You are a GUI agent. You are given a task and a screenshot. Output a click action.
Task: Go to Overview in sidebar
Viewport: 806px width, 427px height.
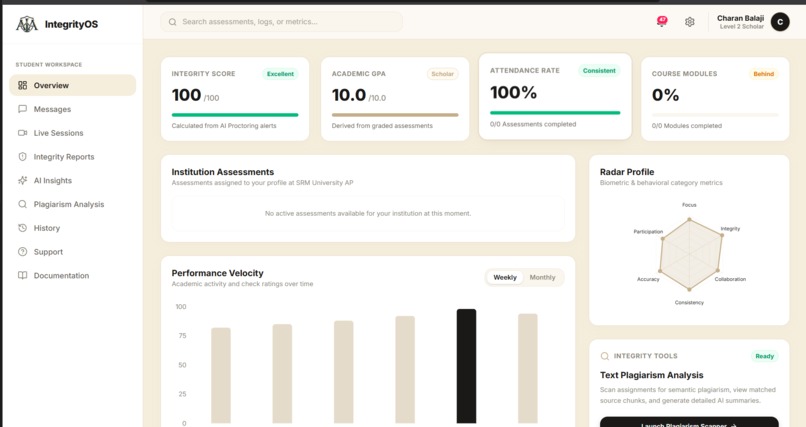pyautogui.click(x=72, y=85)
